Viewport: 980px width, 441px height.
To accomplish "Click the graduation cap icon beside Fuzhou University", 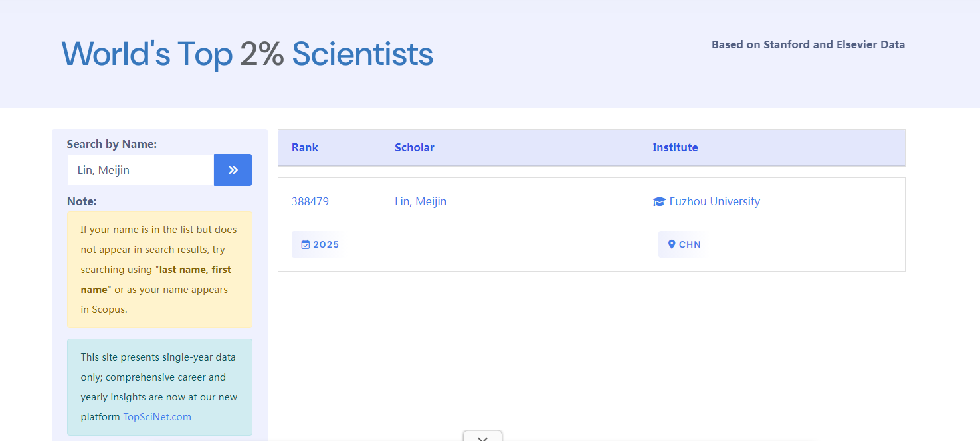I will click(659, 201).
